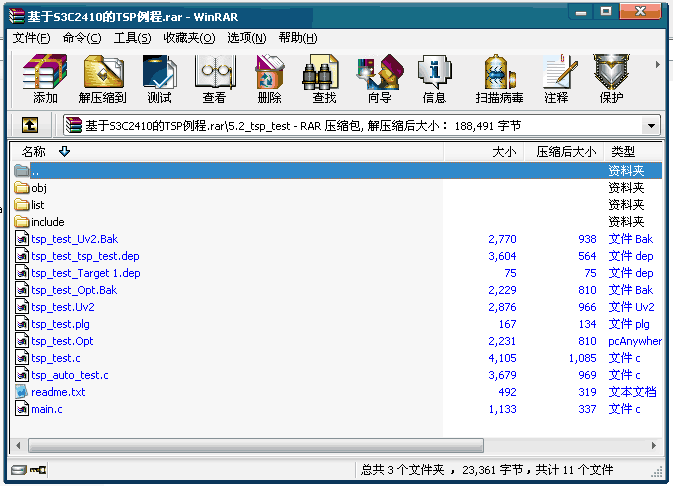Viewport: 673px width, 486px height.
Task: Sort by 名称 column header
Action: [x=226, y=152]
